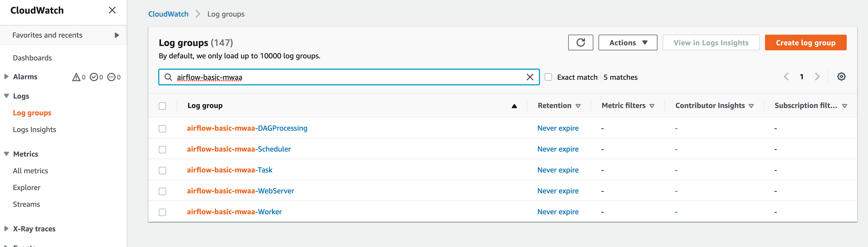This screenshot has height=247, width=868.
Task: Select all log groups header checkbox
Action: [x=162, y=106]
